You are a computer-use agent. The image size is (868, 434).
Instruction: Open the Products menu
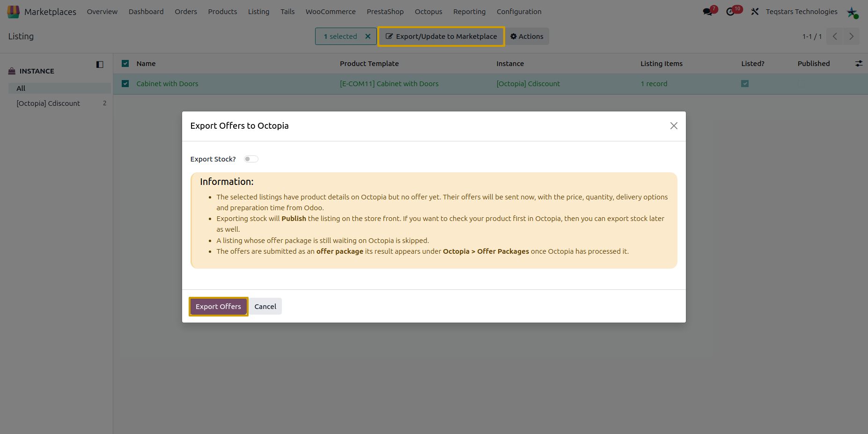pyautogui.click(x=222, y=12)
